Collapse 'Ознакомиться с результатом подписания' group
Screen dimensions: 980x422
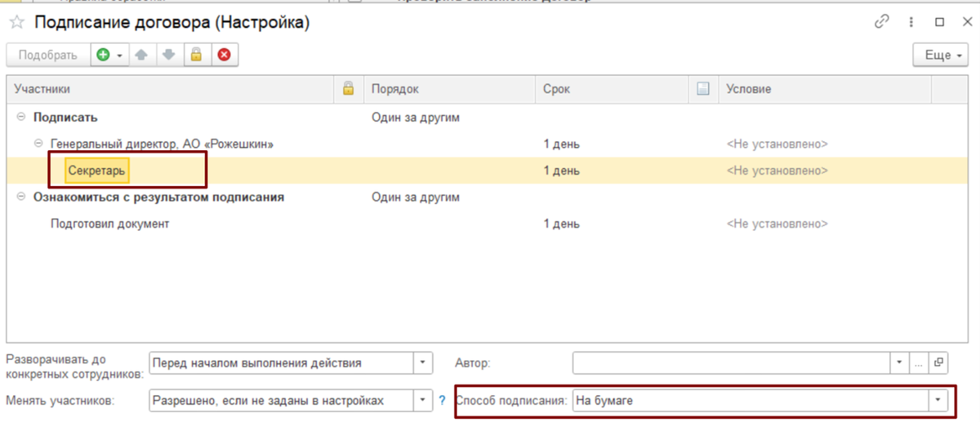[20, 198]
